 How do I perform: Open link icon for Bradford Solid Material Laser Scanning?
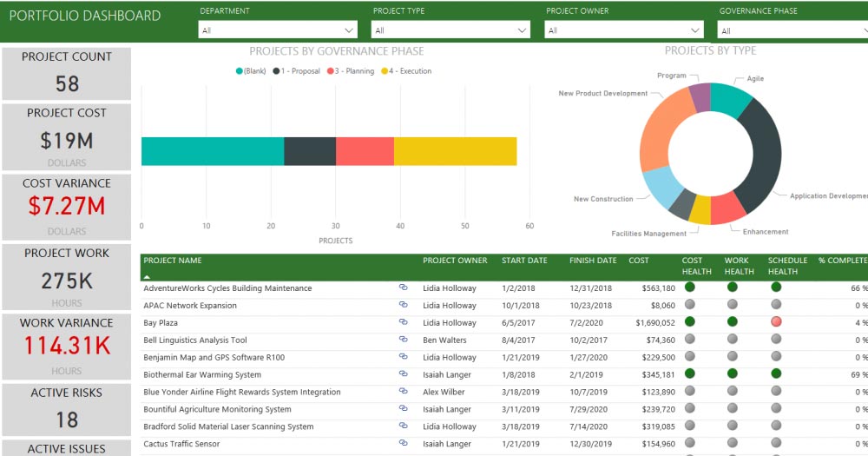tap(403, 426)
